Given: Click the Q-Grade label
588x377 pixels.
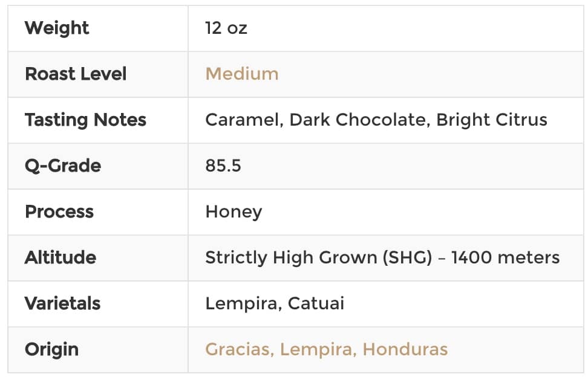Looking at the screenshot, I should coord(63,166).
